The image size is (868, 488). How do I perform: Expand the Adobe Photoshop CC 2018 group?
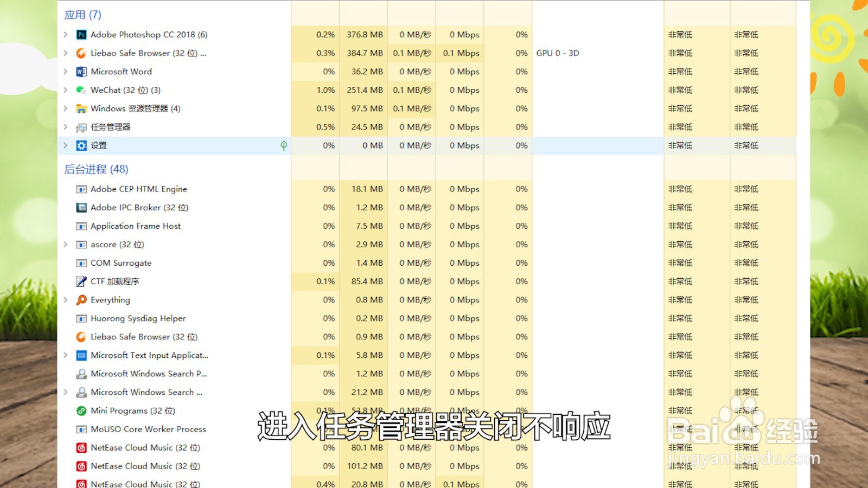tap(66, 35)
